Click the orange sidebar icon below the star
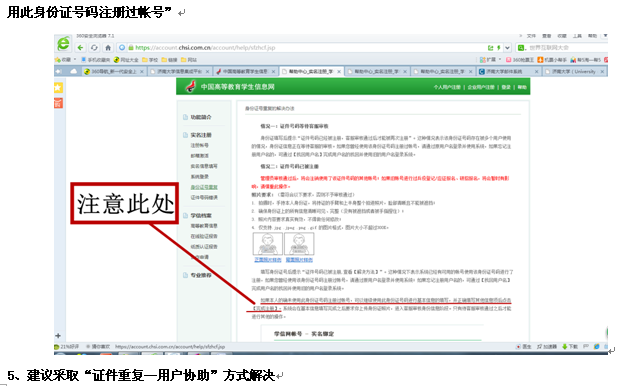The height and width of the screenshot is (386, 620). click(x=58, y=103)
